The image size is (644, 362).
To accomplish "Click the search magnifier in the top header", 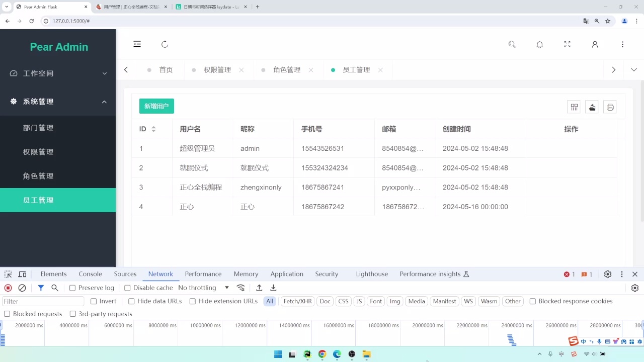I will point(512,44).
